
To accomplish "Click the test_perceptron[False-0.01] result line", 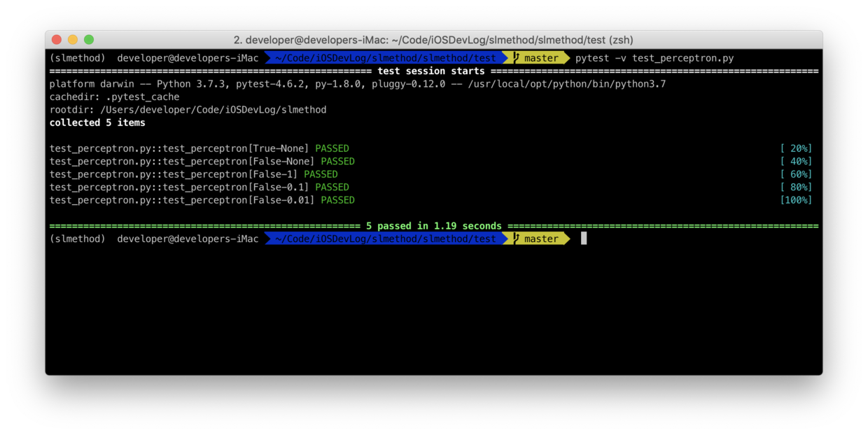I will 202,200.
